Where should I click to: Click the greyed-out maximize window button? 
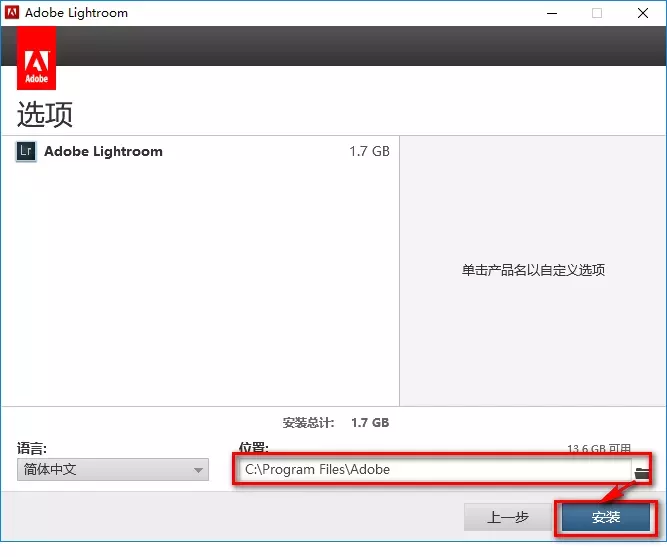click(x=597, y=13)
